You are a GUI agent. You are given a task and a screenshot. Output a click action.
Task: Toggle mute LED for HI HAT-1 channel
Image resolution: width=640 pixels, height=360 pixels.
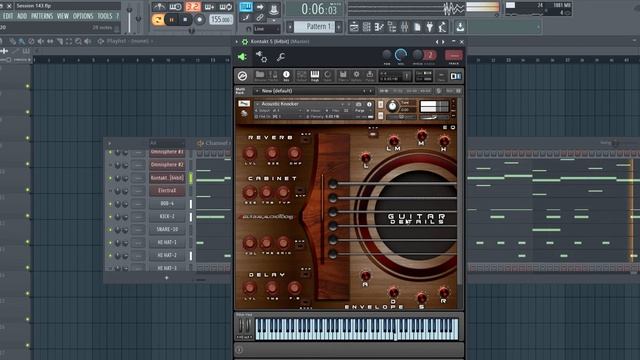coord(110,242)
